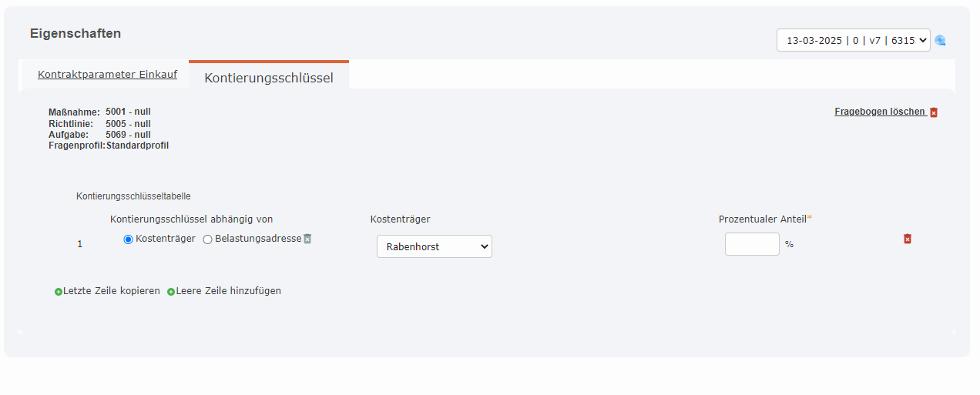Delete row 1 with the red trash icon

point(908,239)
